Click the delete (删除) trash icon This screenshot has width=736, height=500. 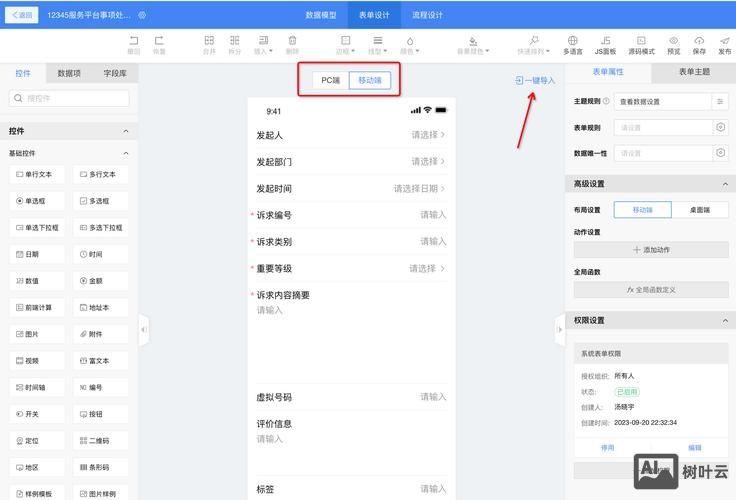[292, 41]
